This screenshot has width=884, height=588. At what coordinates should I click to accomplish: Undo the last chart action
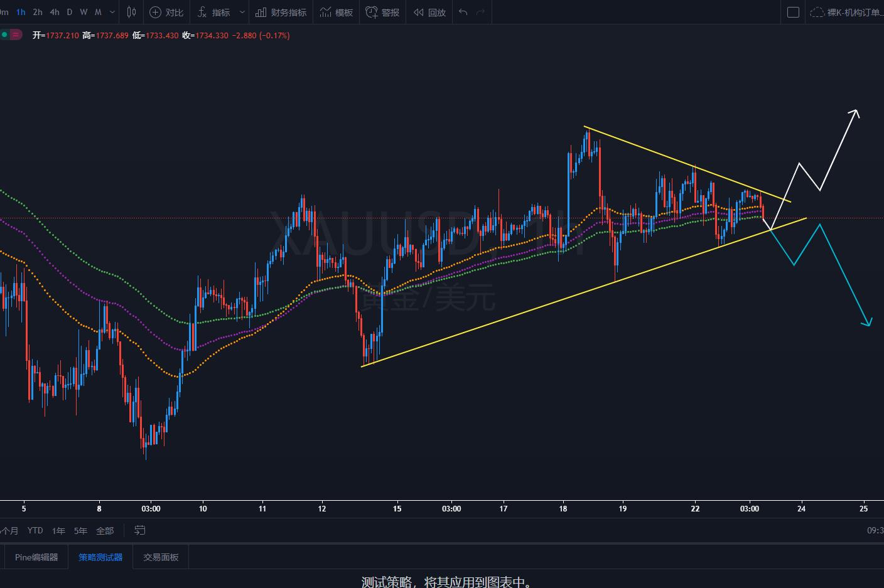tap(463, 12)
